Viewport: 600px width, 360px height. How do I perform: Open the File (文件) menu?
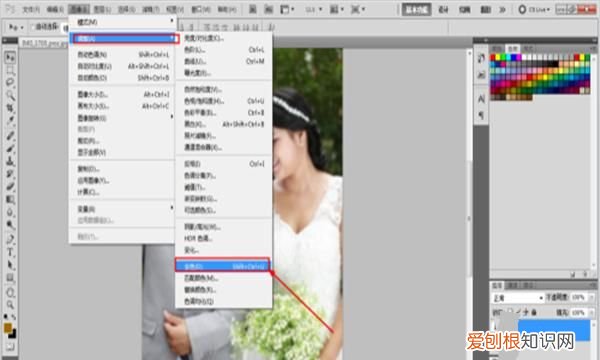point(31,9)
